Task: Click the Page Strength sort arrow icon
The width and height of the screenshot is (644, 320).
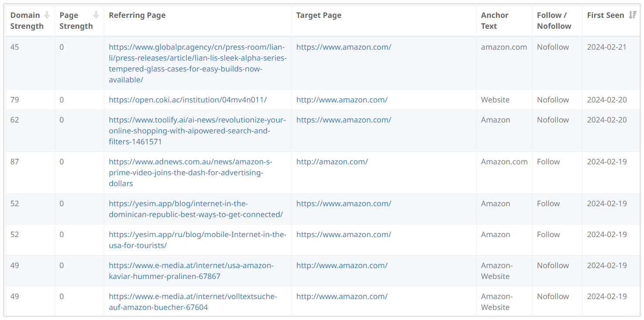Action: [x=96, y=15]
